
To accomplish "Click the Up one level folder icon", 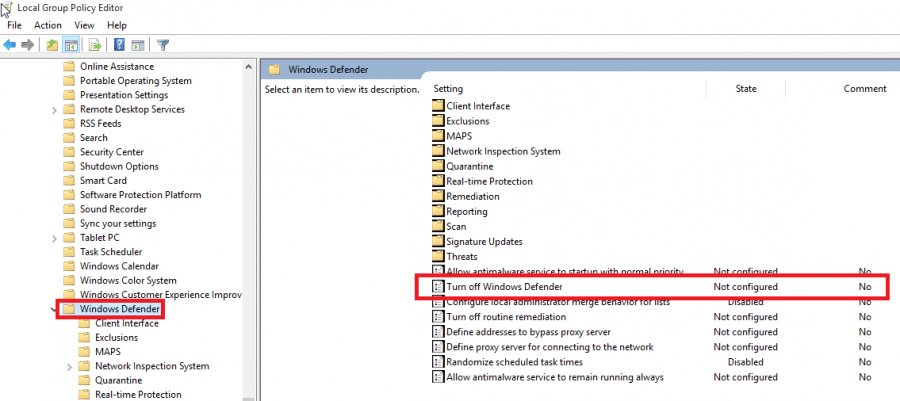I will tap(52, 45).
